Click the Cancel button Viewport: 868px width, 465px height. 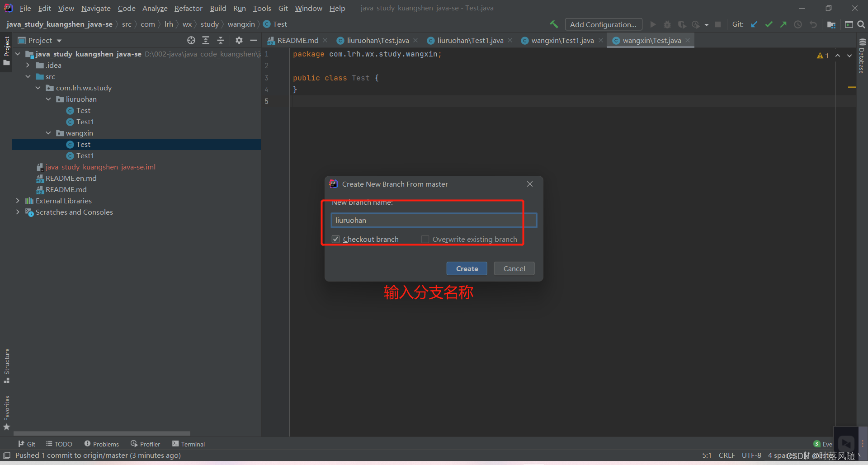tap(514, 268)
